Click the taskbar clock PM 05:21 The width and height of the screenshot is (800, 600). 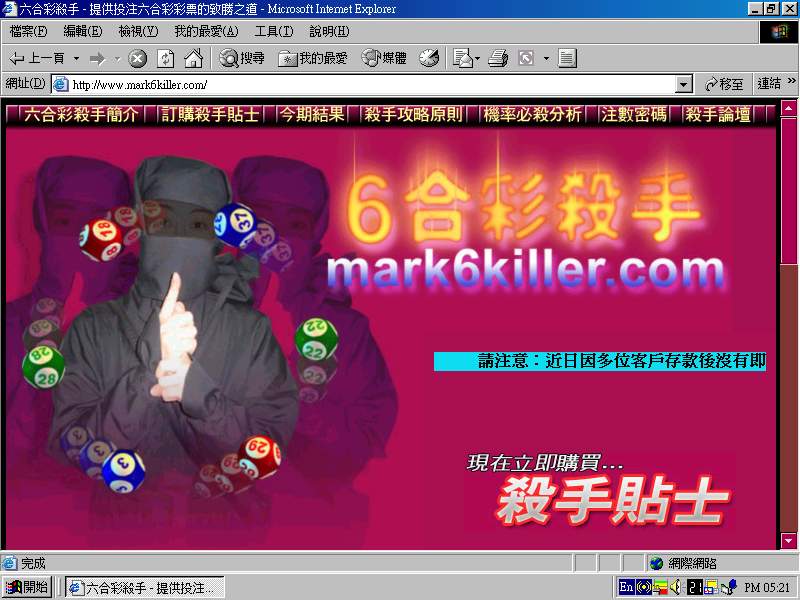point(767,588)
